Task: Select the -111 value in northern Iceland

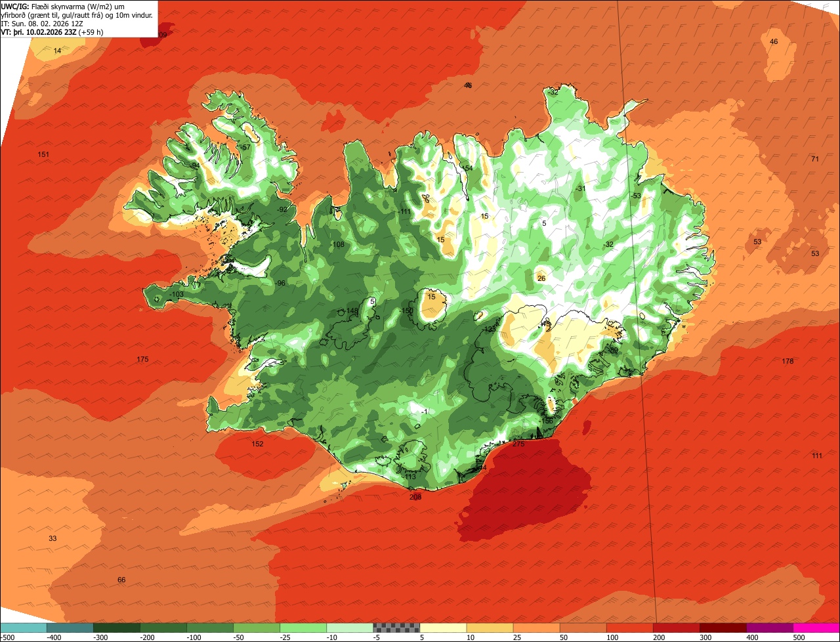Action: point(404,211)
